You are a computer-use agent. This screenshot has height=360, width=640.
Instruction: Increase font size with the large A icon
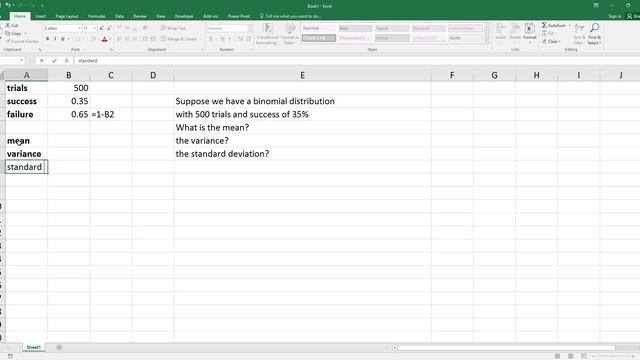(101, 28)
